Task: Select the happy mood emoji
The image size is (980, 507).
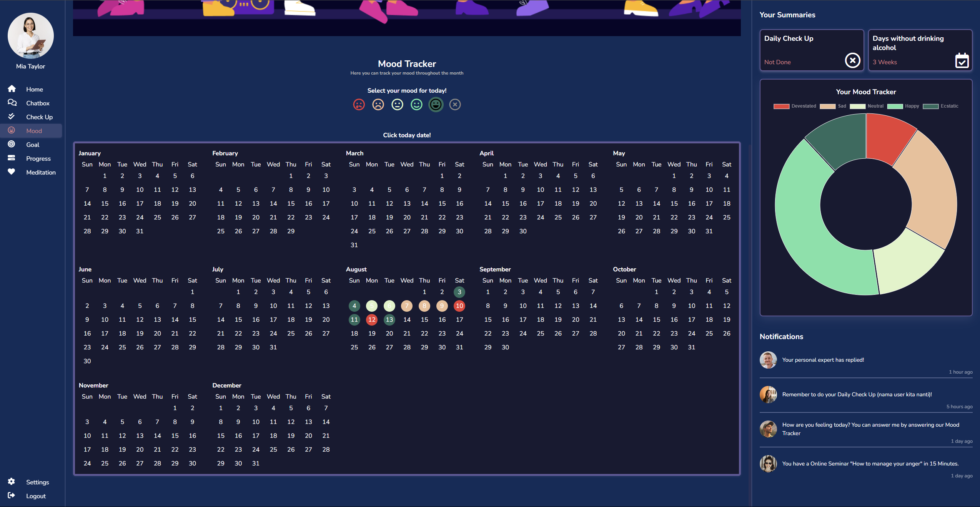Action: coord(416,104)
